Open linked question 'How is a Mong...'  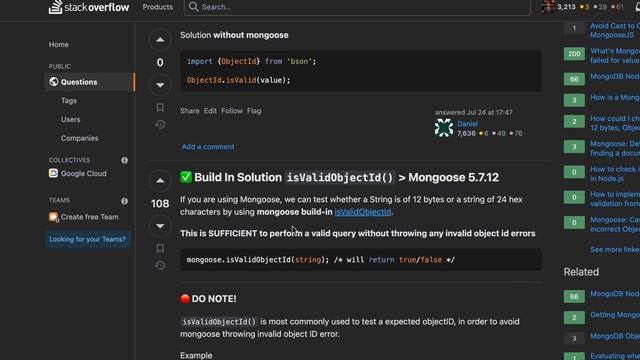[615, 98]
